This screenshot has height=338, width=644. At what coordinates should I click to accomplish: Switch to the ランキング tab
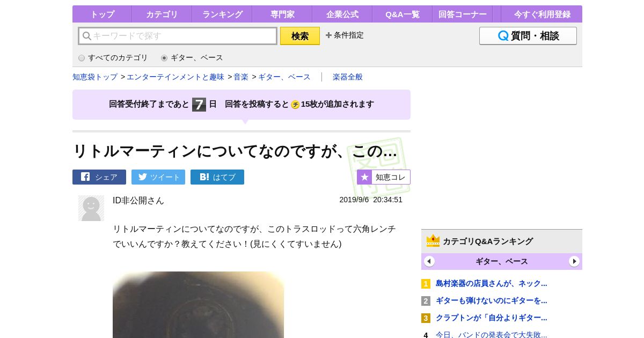pyautogui.click(x=222, y=14)
